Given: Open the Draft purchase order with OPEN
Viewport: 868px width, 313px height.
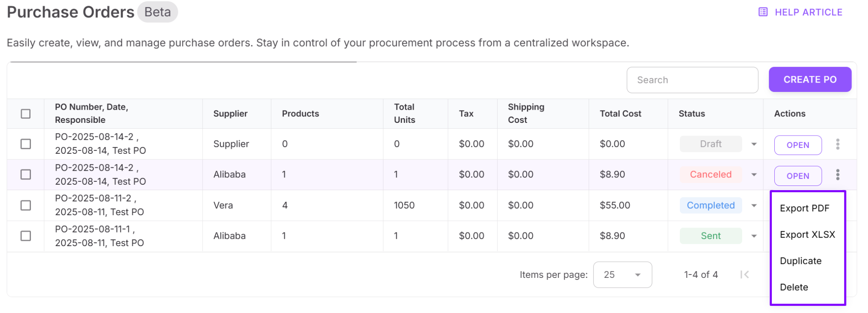Looking at the screenshot, I should (x=798, y=145).
